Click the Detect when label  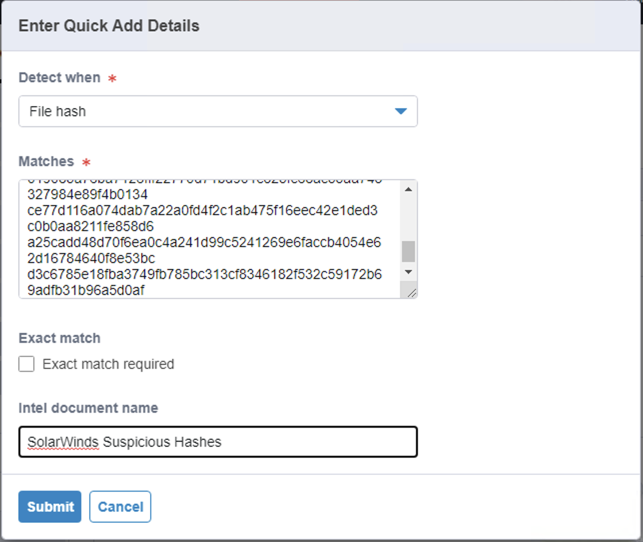pos(59,77)
